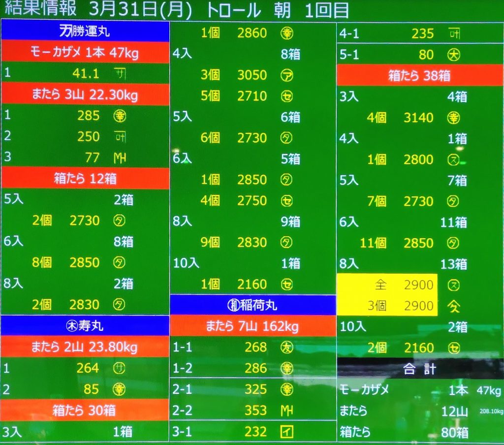Click the 合計 totals header
The height and width of the screenshot is (445, 504).
click(x=419, y=369)
